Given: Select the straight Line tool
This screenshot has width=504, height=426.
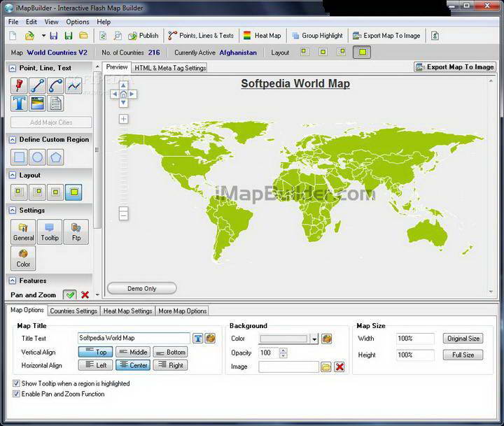Looking at the screenshot, I should click(x=37, y=85).
